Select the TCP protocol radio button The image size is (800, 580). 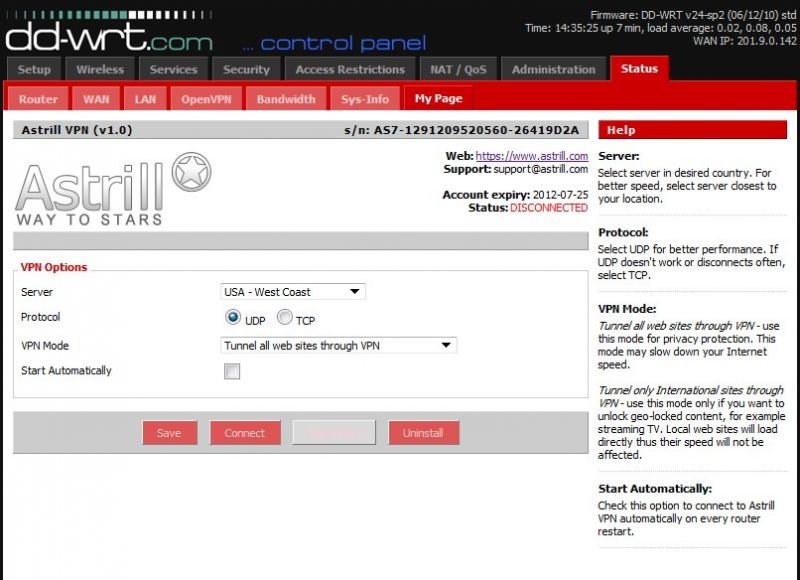pyautogui.click(x=285, y=318)
